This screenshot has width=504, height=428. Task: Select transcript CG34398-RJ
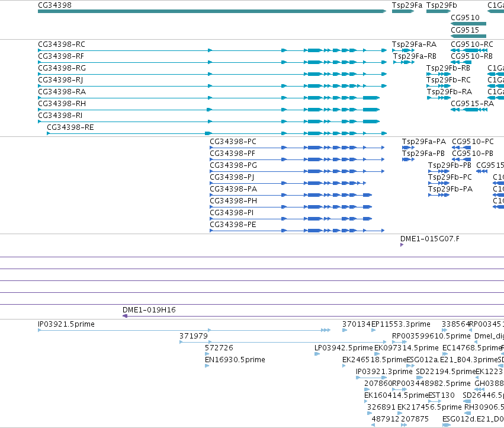(x=212, y=86)
